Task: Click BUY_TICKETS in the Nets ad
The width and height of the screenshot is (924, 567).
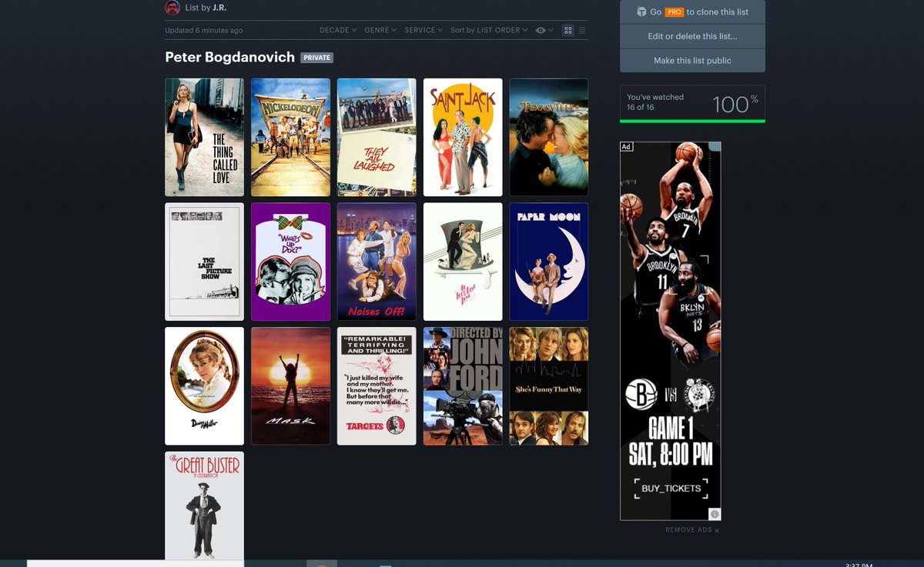Action: pos(671,489)
